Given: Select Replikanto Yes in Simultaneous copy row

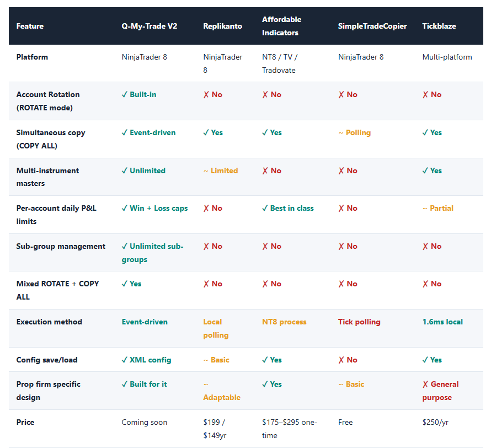Looking at the screenshot, I should pyautogui.click(x=213, y=133).
